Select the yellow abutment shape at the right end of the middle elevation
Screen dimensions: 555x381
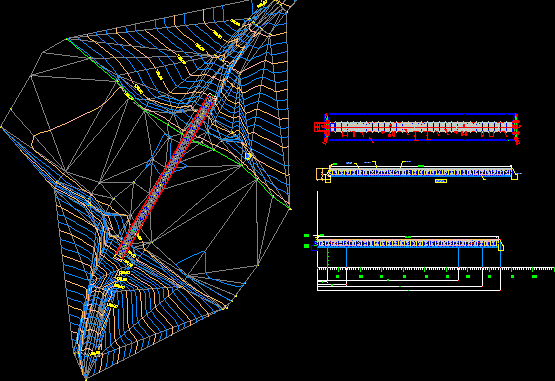coord(515,175)
